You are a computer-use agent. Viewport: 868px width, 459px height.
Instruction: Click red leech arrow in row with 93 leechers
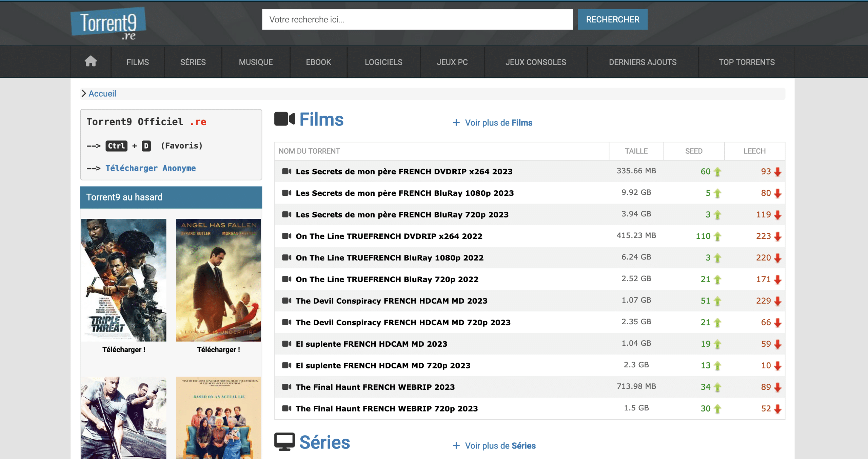click(778, 172)
